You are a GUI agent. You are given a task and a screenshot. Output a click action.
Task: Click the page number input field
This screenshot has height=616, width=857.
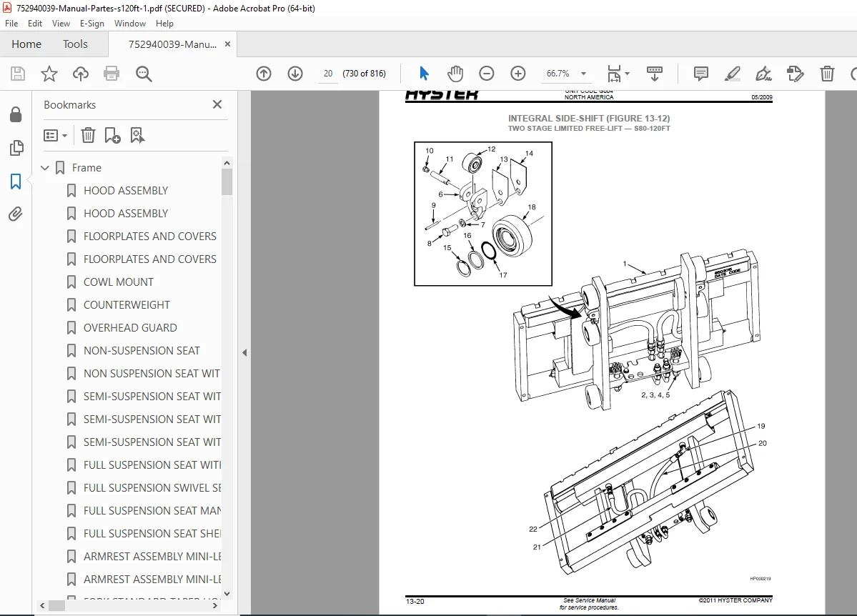328,73
